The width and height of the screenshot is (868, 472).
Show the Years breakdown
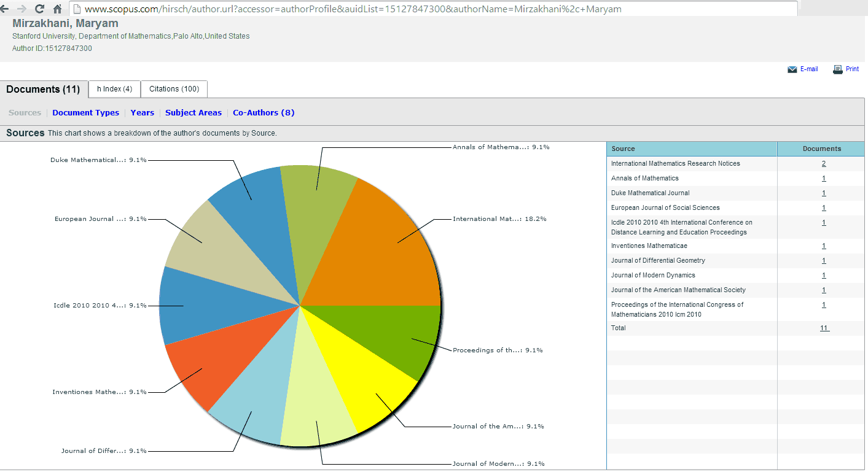pyautogui.click(x=142, y=113)
